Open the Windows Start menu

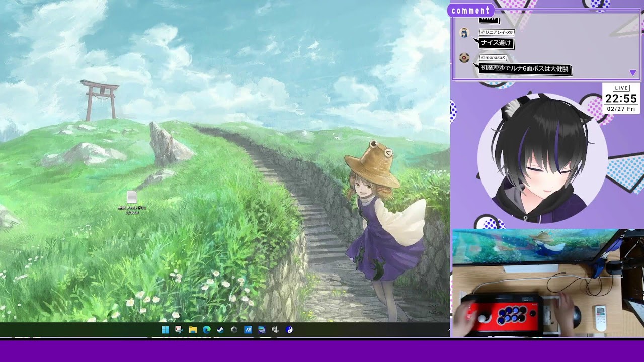(x=165, y=330)
